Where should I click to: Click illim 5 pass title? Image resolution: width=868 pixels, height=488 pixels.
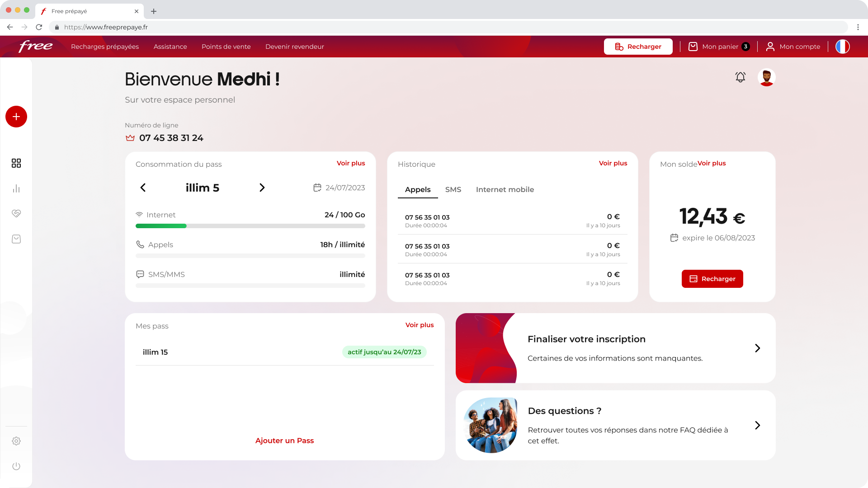[x=203, y=188]
